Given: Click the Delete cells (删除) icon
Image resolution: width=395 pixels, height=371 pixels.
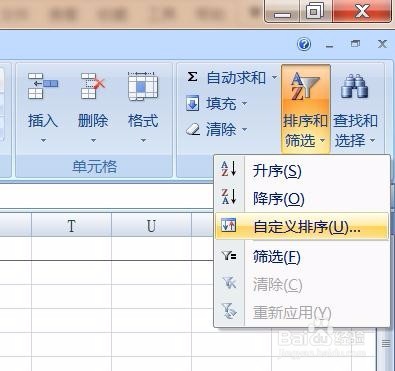Looking at the screenshot, I should (93, 86).
